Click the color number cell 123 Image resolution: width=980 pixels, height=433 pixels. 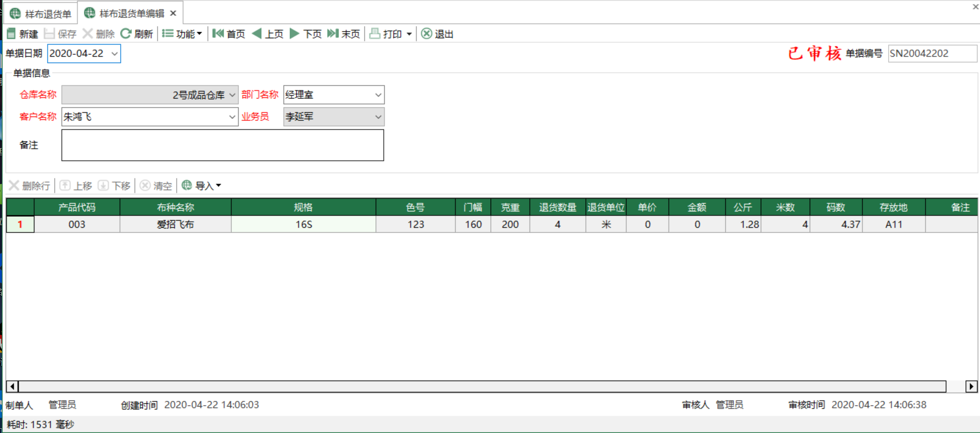(x=416, y=224)
